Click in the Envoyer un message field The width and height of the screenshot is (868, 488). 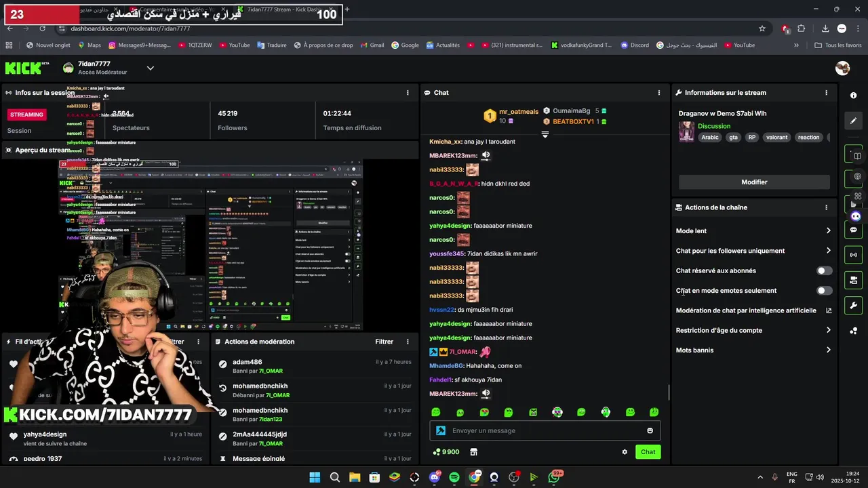[545, 430]
